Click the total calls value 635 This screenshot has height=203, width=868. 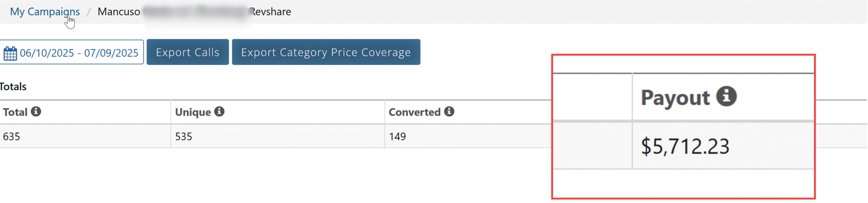tap(12, 137)
